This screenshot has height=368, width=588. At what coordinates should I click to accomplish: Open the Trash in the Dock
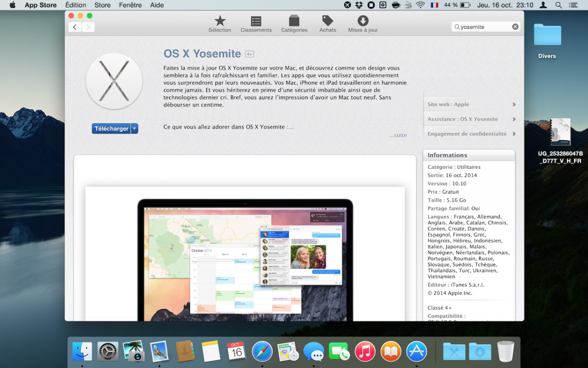click(506, 351)
